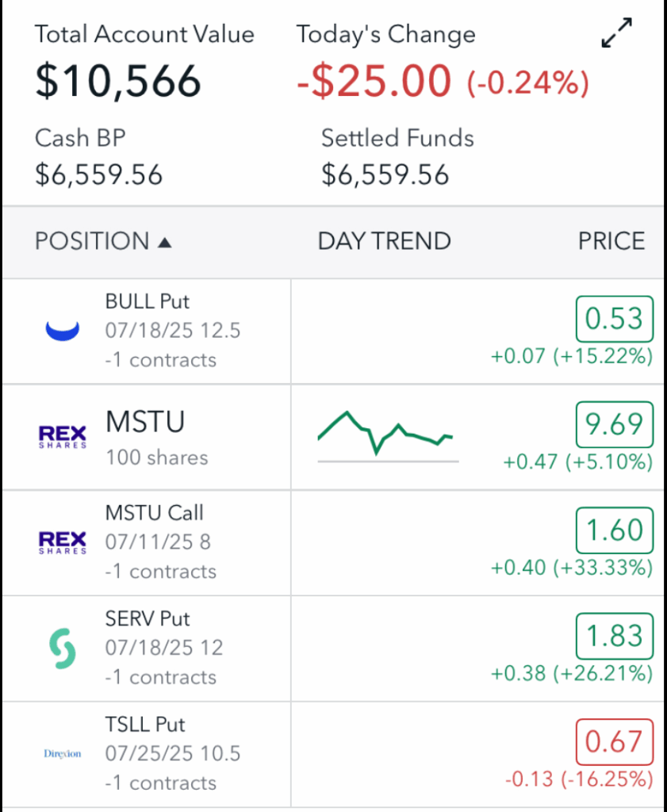The width and height of the screenshot is (667, 812).
Task: Select the DAY TREND column header
Action: (x=384, y=241)
